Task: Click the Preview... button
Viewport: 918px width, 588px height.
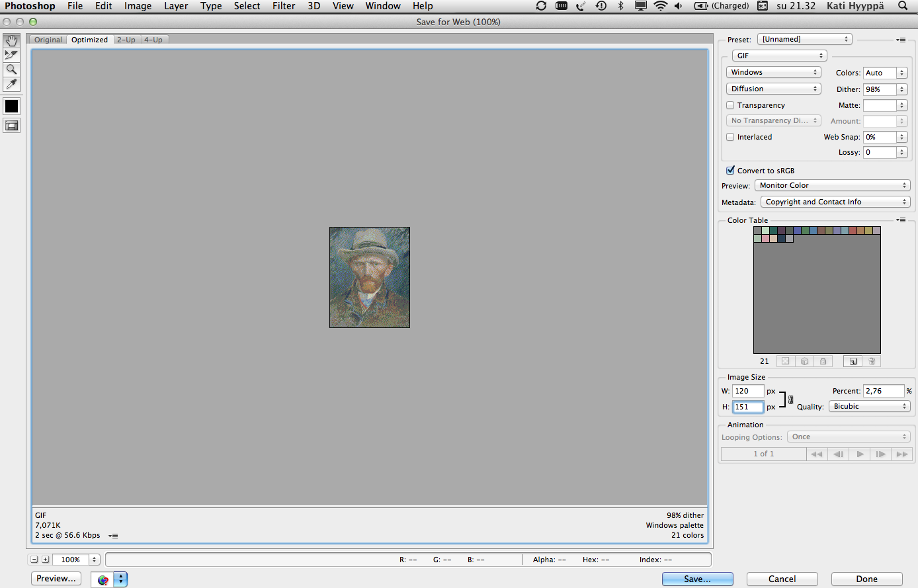Action: click(x=56, y=579)
